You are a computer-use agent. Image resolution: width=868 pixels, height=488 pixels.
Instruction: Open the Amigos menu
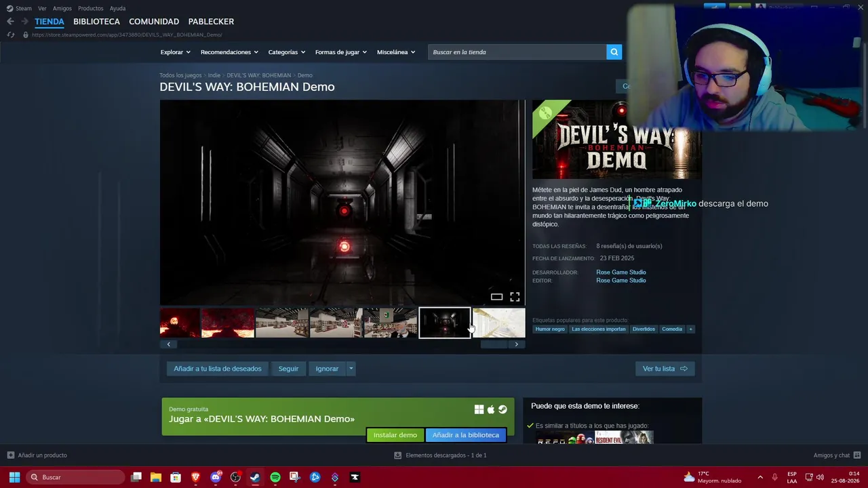pyautogui.click(x=62, y=8)
